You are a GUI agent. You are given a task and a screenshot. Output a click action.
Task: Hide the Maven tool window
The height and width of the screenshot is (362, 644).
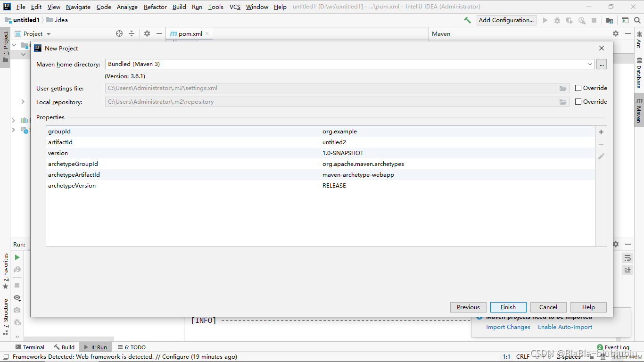tap(628, 33)
